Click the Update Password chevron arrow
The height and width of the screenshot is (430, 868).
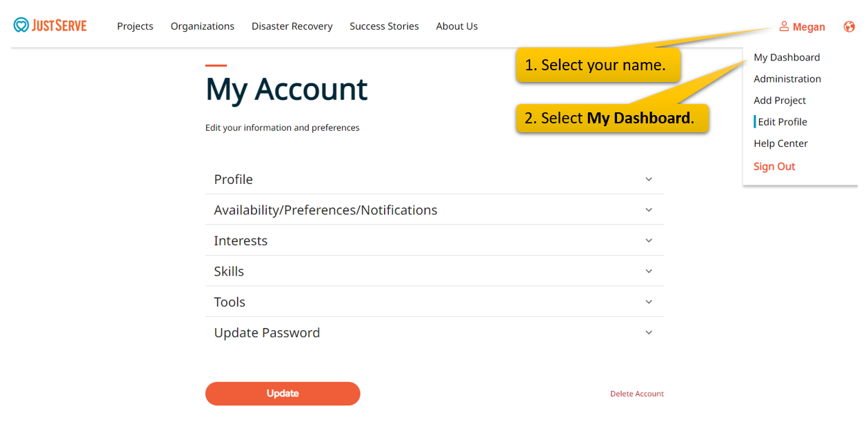tap(648, 333)
